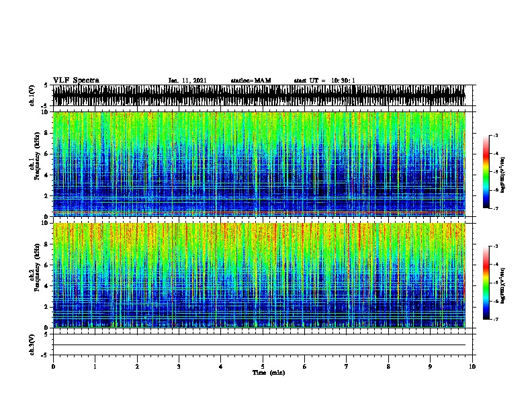
Task: Click time axis tick label "1"
Action: 95,367
